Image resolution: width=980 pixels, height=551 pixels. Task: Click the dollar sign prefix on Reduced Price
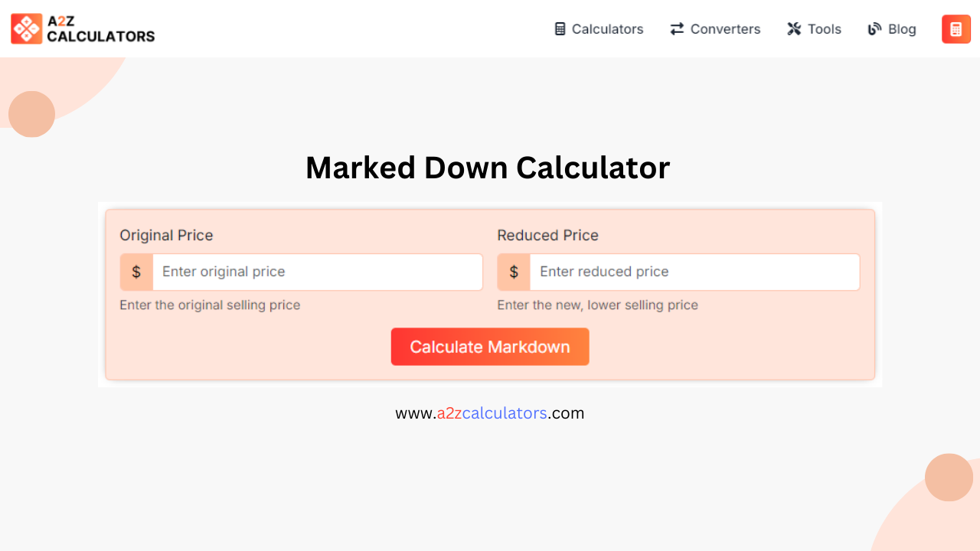(513, 272)
